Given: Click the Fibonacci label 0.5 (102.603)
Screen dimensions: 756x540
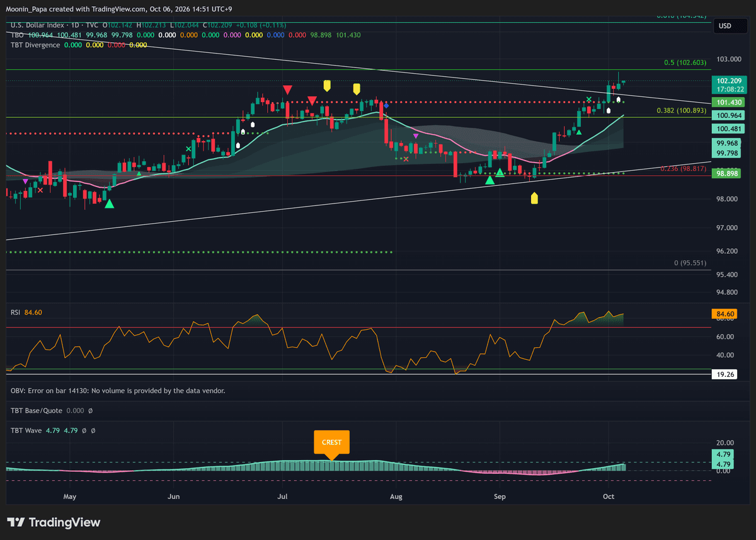Looking at the screenshot, I should tap(685, 63).
